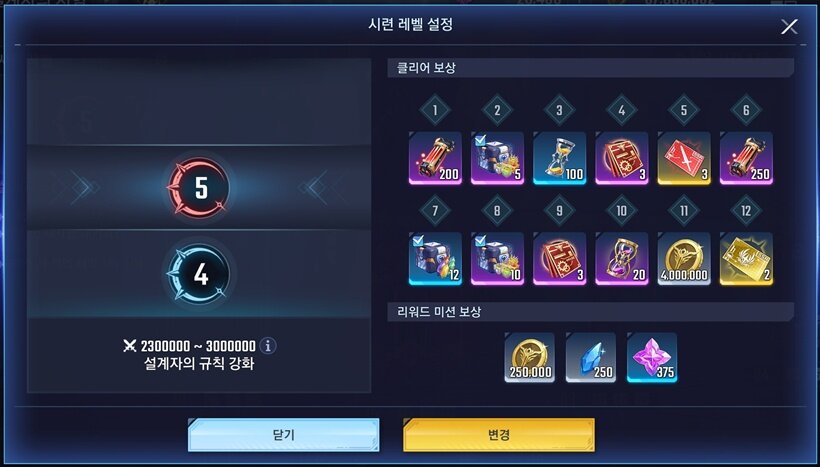Viewport: 820px width, 467px height.
Task: Click the pink crystal reward showing 375
Action: click(x=652, y=357)
